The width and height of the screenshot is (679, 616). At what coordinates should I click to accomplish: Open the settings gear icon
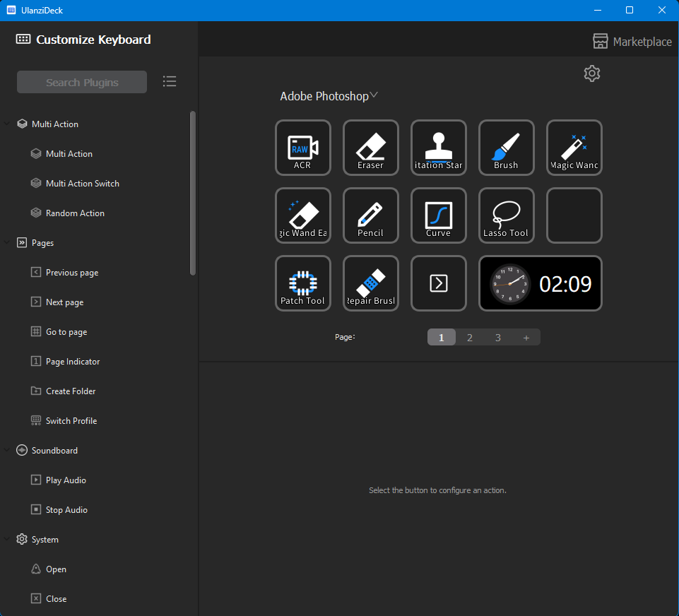coord(591,73)
